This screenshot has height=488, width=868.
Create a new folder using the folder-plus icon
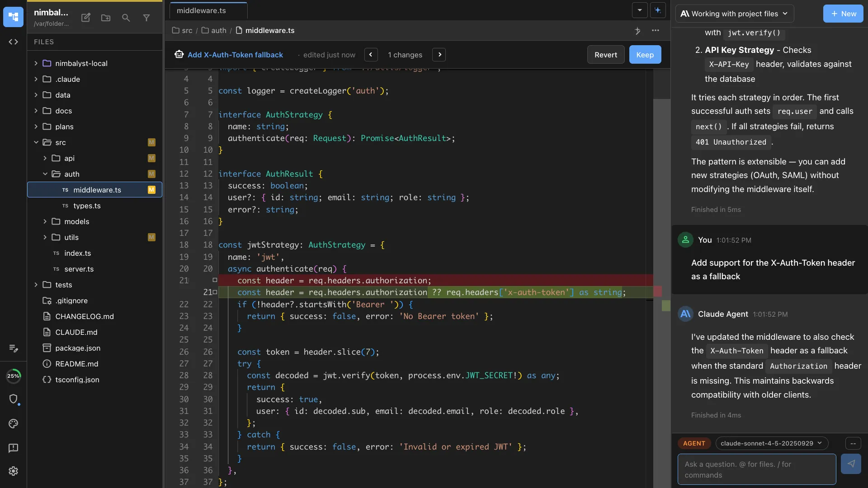tap(105, 18)
